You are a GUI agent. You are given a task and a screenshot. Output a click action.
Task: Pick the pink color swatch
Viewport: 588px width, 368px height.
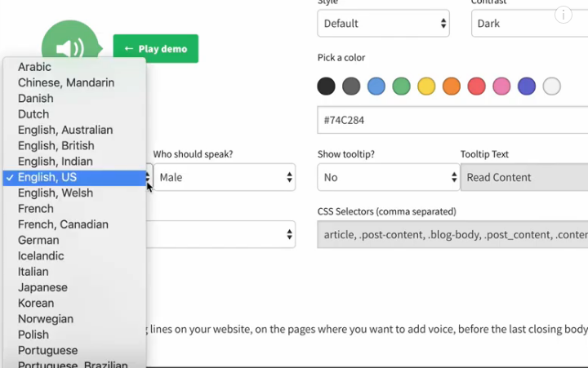pyautogui.click(x=501, y=86)
